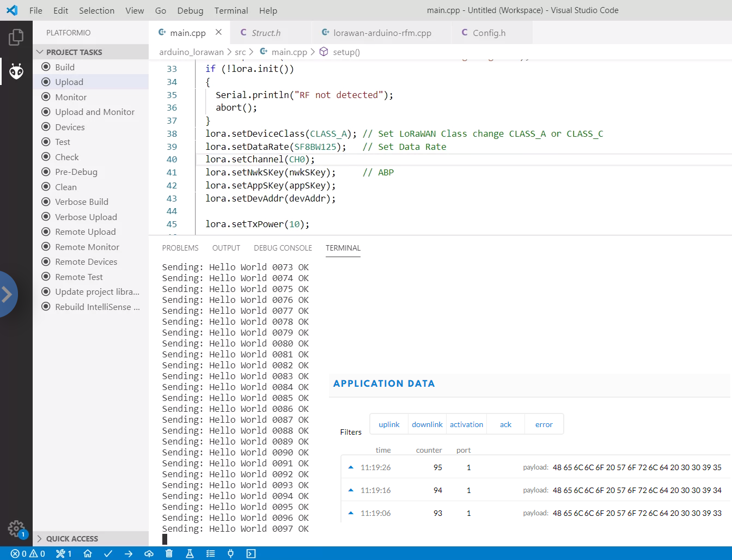Open the Terminal menu
732x560 pixels.
[x=231, y=10]
